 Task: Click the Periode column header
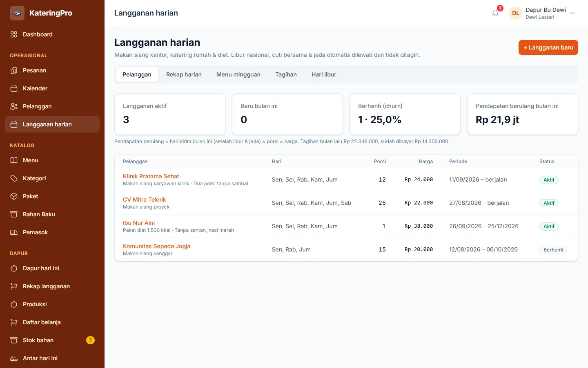(x=458, y=162)
